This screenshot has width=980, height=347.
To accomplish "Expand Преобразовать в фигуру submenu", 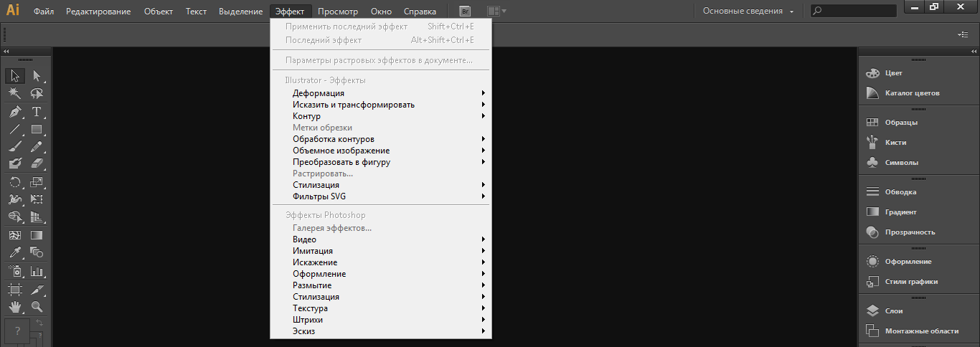I will [x=381, y=162].
